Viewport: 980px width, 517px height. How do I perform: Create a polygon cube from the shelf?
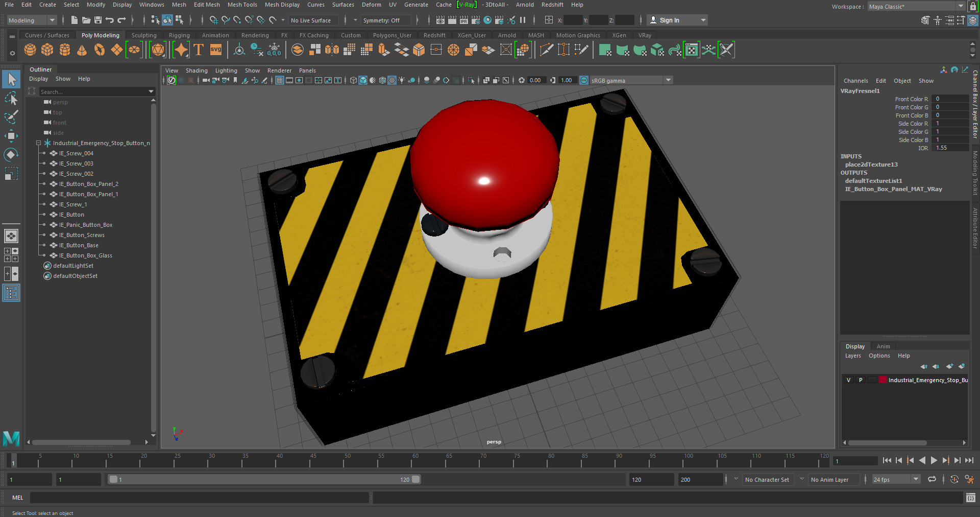[47, 50]
